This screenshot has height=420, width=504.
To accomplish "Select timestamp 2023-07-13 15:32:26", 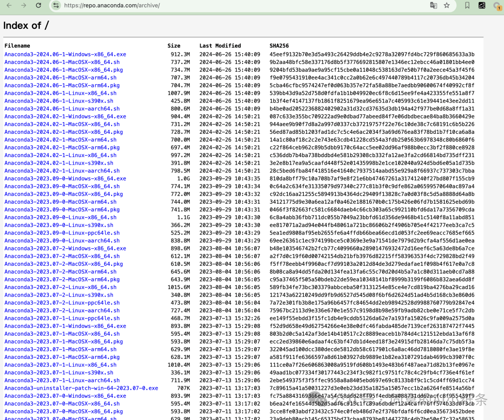I will [x=230, y=318].
